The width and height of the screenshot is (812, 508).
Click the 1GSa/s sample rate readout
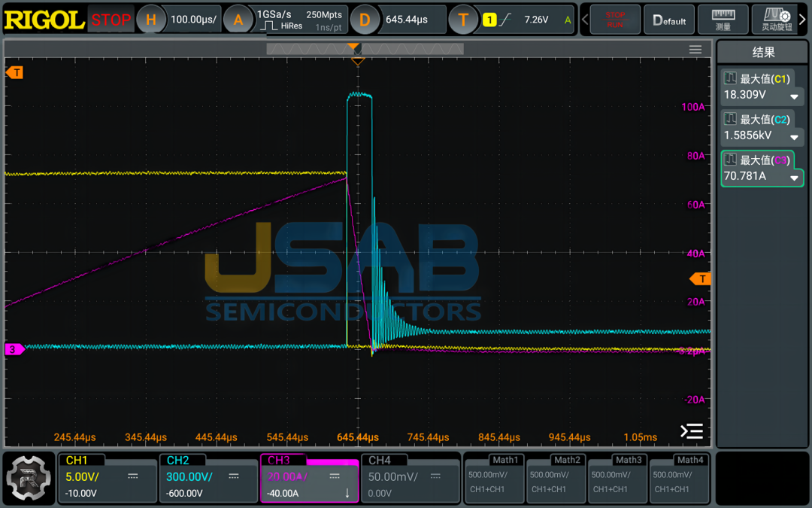274,14
